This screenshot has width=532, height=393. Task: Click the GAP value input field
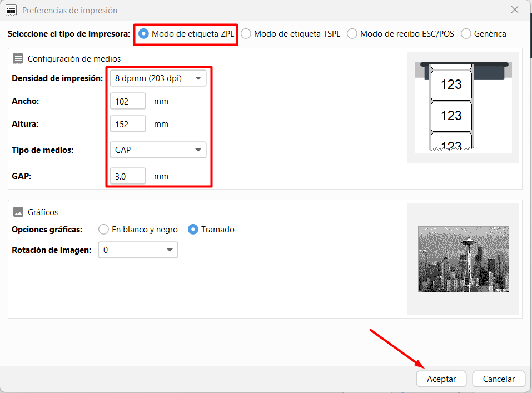pyautogui.click(x=128, y=176)
